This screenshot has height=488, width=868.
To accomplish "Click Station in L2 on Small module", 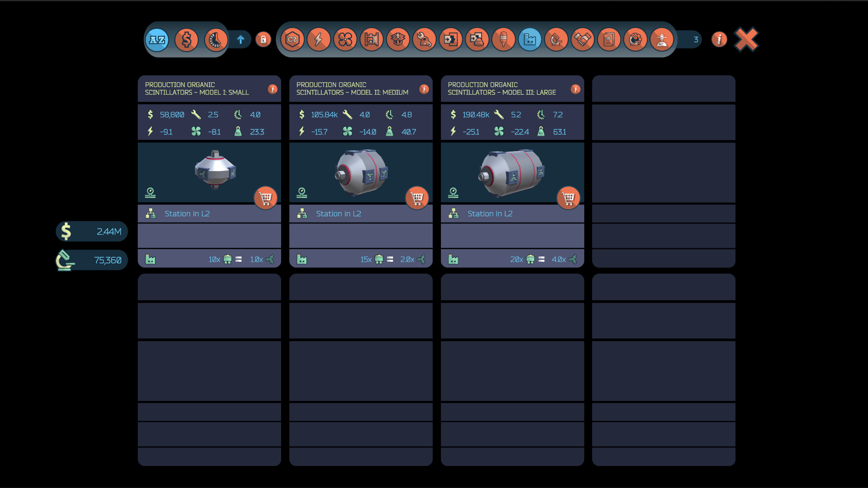I will (187, 214).
